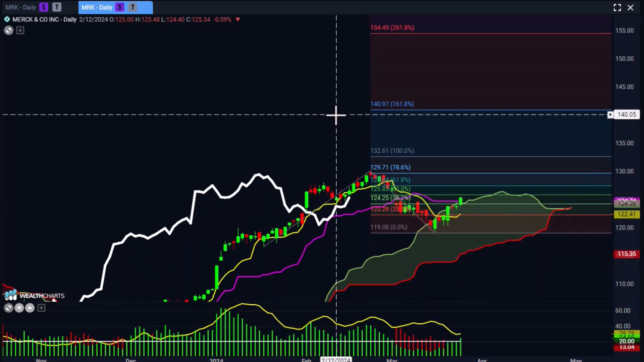This screenshot has height=362, width=644.
Task: Click the L:124.40 low value in the header
Action: click(x=173, y=19)
